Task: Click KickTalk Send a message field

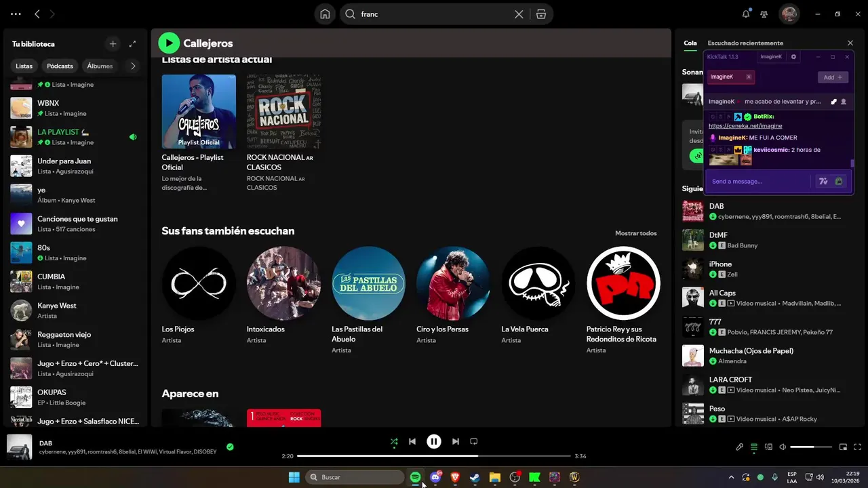Action: click(758, 182)
